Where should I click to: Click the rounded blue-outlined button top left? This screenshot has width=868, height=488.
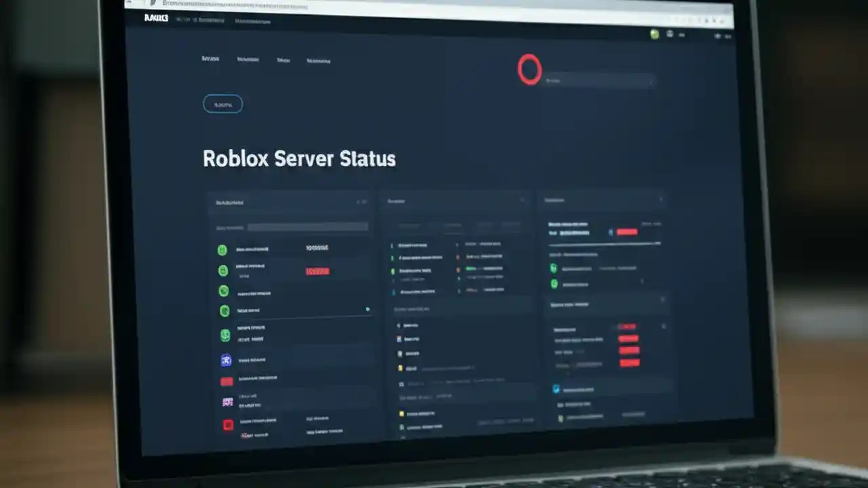(222, 104)
